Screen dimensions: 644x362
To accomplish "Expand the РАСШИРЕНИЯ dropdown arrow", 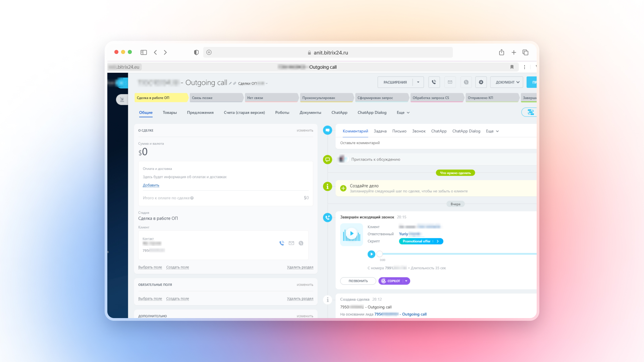I will (x=418, y=82).
